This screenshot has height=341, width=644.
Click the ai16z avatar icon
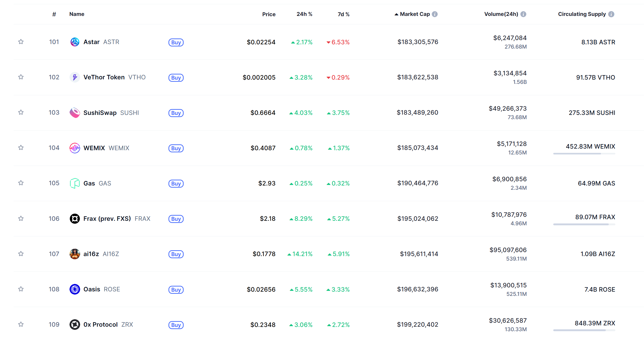(75, 254)
